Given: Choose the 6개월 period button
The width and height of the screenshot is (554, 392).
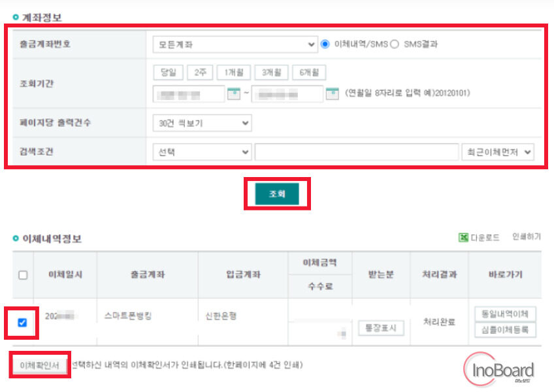Looking at the screenshot, I should click(309, 73).
